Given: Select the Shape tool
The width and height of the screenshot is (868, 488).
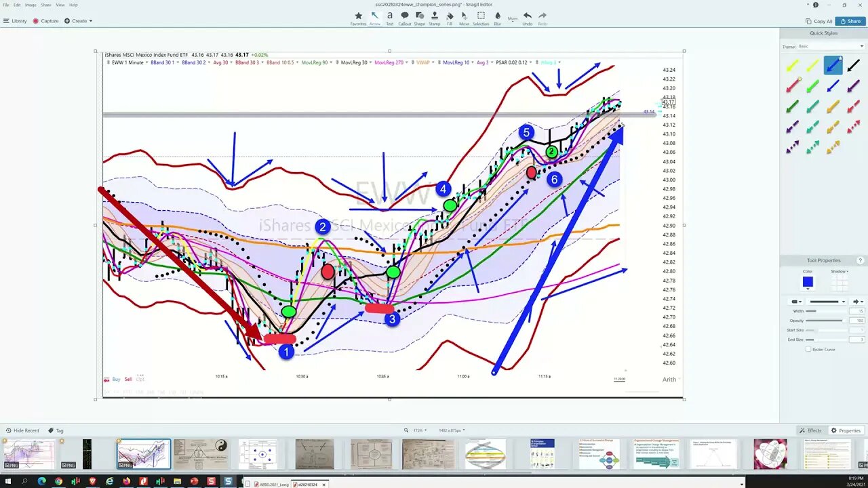Looking at the screenshot, I should [420, 18].
